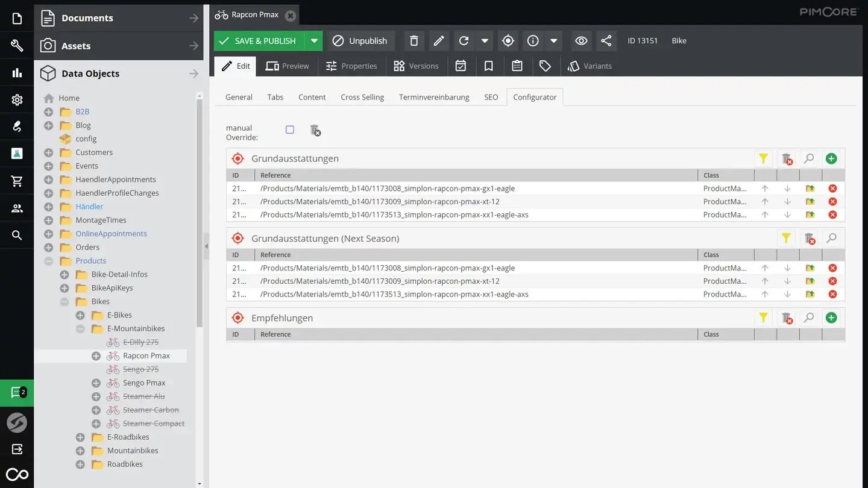Open the notifications chat icon with badge
This screenshot has width=868, height=488.
17,393
